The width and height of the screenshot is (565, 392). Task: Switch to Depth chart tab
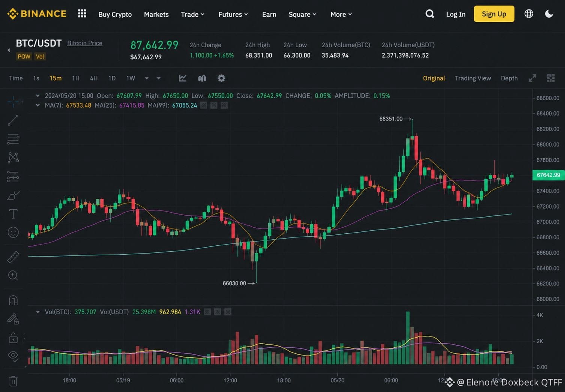pos(509,78)
